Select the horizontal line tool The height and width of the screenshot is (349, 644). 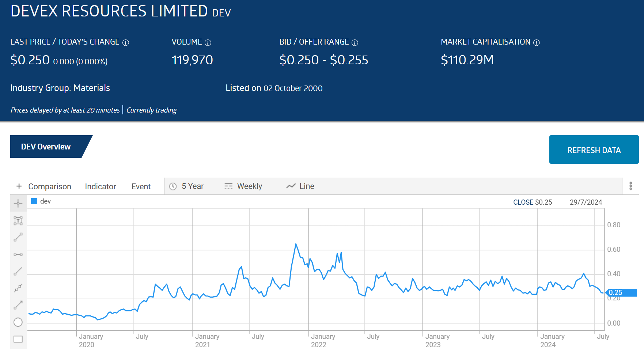pos(18,254)
